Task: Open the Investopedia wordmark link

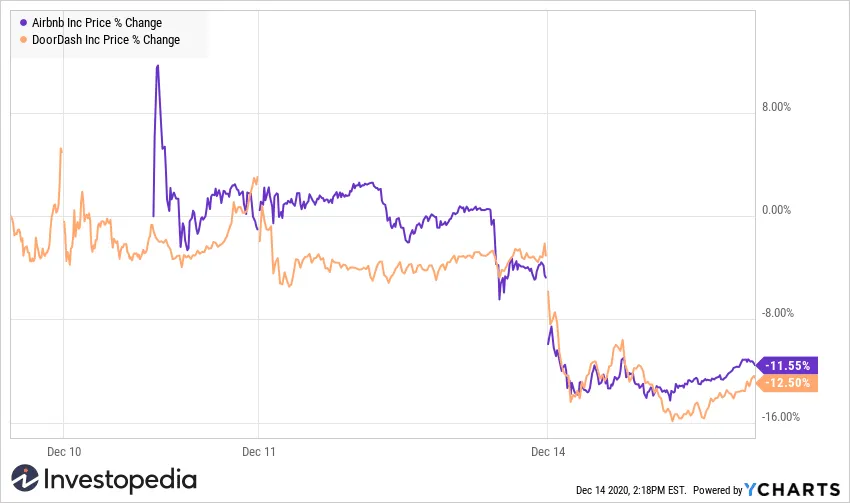Action: pos(118,480)
